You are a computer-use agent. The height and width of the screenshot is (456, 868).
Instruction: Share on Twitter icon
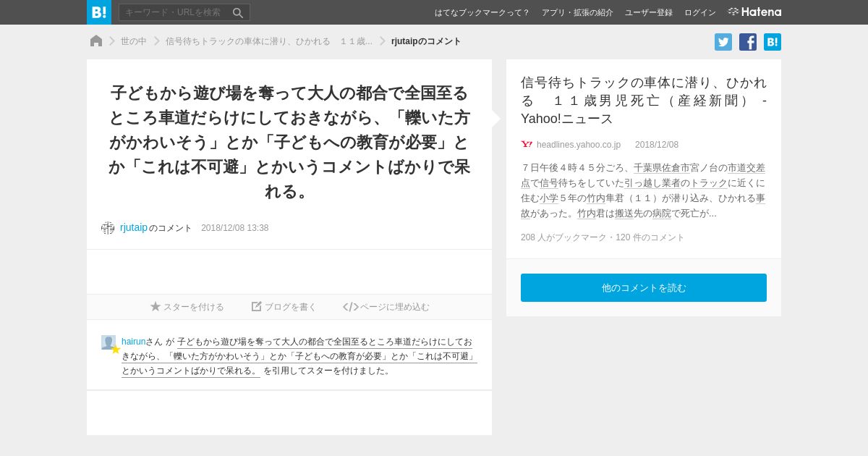723,42
